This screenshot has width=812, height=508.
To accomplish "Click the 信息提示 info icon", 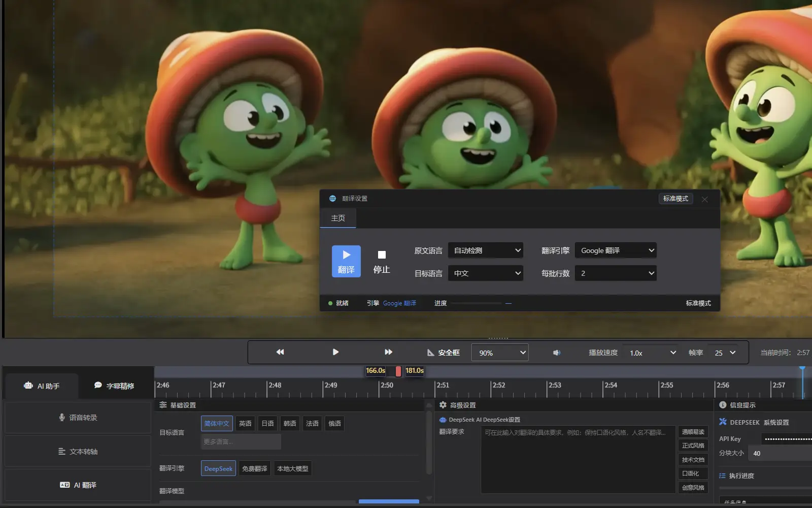I will (723, 405).
